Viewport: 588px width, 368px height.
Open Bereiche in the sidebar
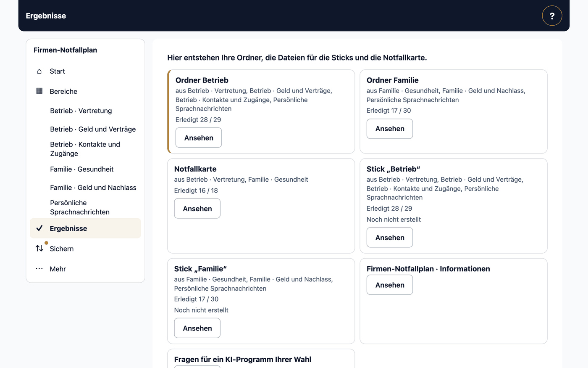(85, 91)
